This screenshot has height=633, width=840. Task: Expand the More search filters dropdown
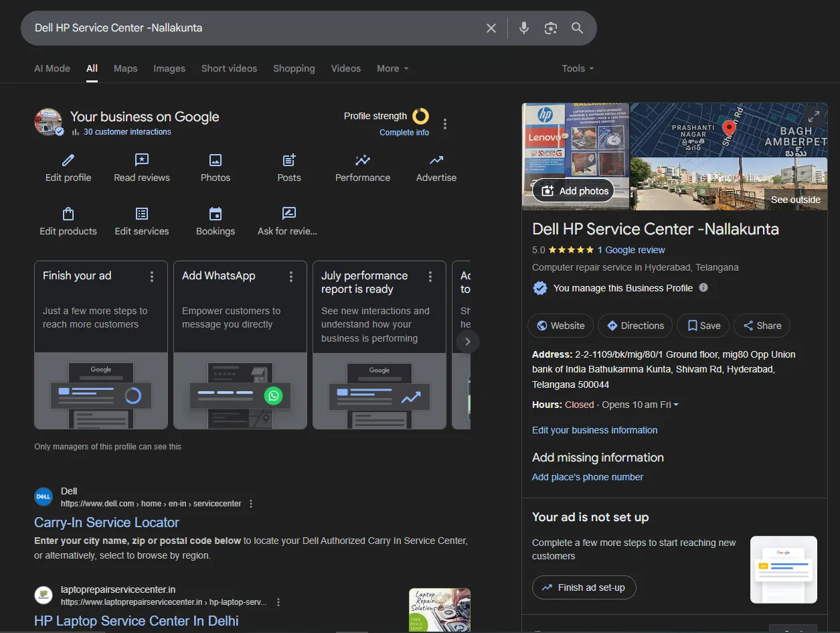coord(392,68)
